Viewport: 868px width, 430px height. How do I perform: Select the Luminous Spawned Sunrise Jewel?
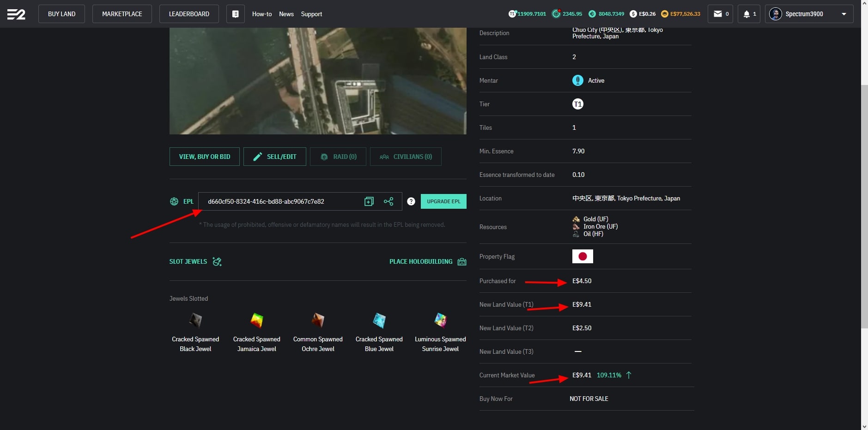(x=440, y=320)
